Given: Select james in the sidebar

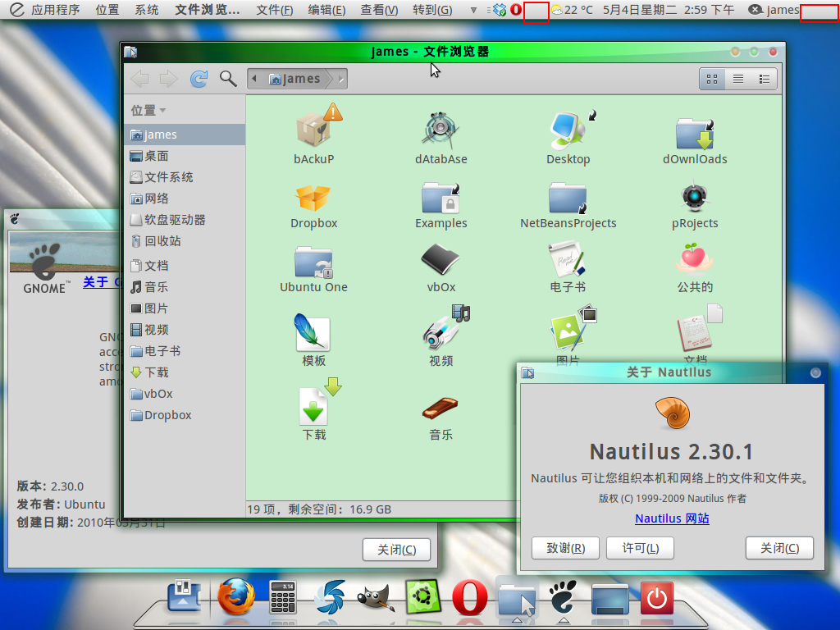Looking at the screenshot, I should [x=185, y=135].
